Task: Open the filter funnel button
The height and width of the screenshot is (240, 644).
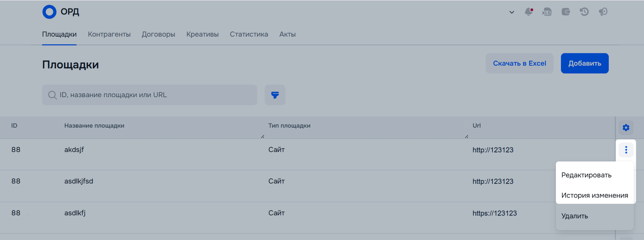Action: [x=275, y=95]
